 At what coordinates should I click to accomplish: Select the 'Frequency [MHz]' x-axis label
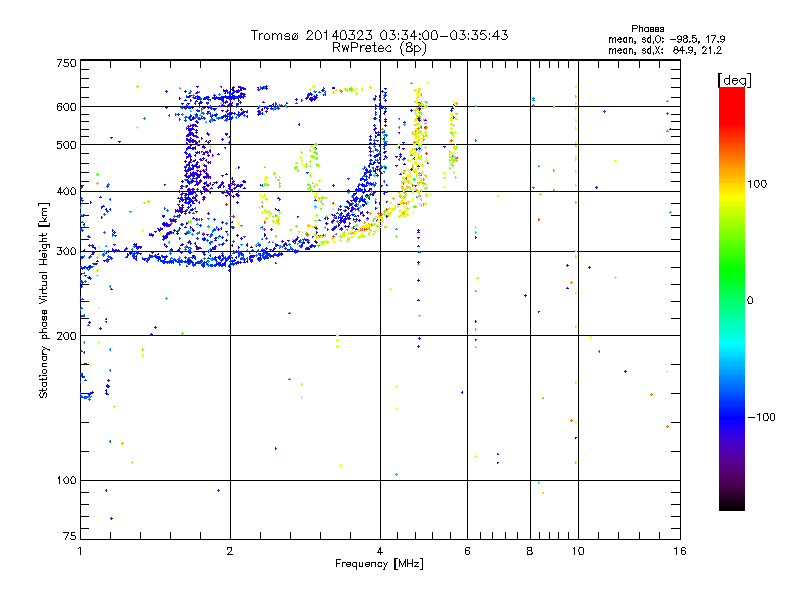[x=379, y=564]
